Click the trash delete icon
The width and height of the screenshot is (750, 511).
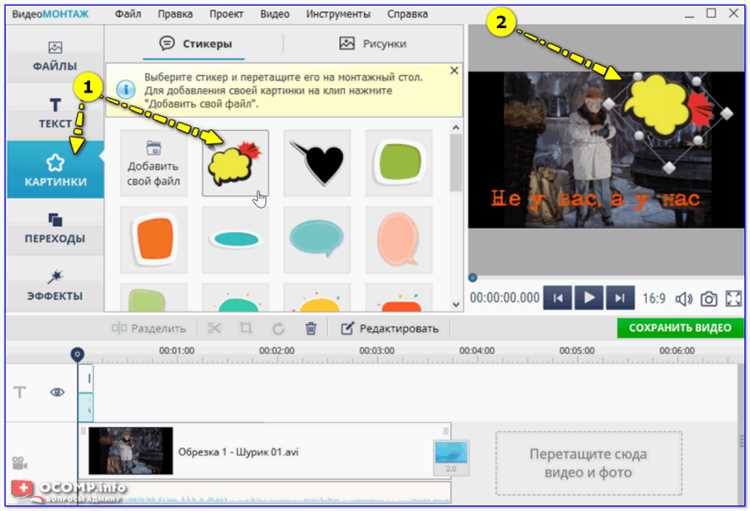(311, 328)
